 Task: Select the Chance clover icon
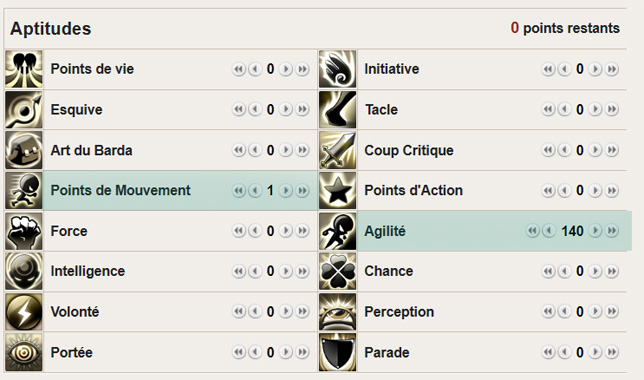[338, 272]
